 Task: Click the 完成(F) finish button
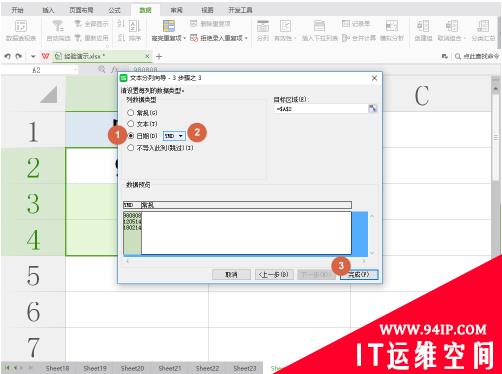[359, 275]
